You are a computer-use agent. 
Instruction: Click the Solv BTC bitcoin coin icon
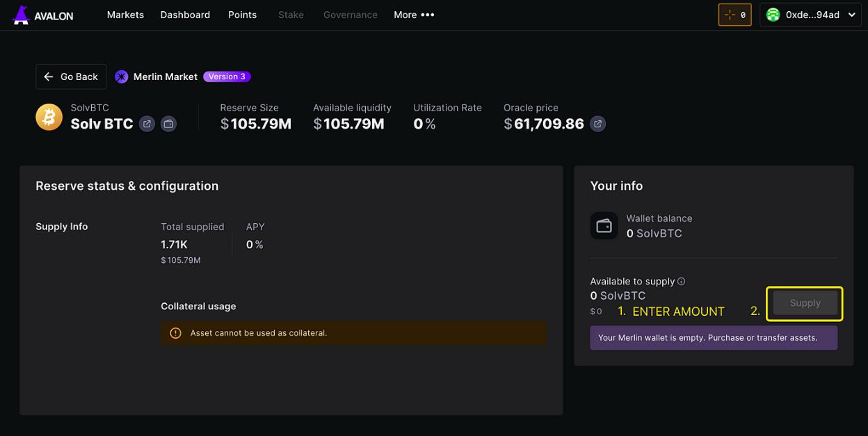(x=49, y=117)
